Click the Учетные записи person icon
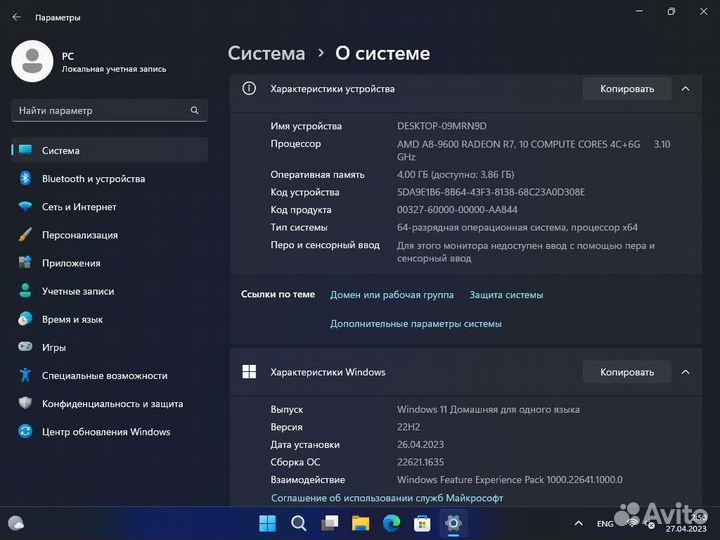720x540 pixels. (x=25, y=290)
